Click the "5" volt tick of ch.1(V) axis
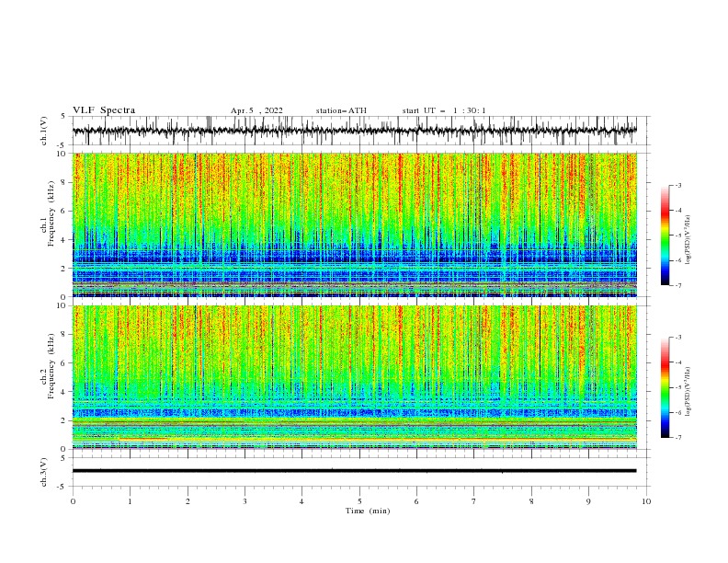 (63, 116)
